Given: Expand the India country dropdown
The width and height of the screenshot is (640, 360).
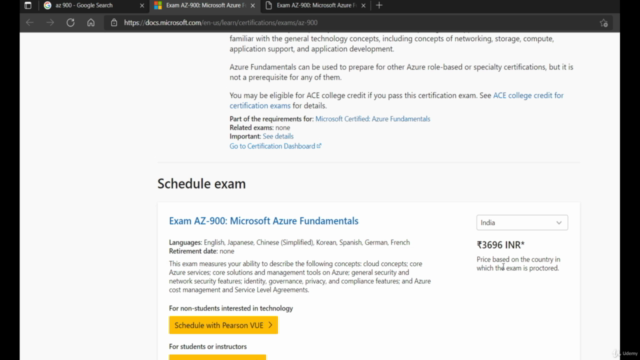Looking at the screenshot, I should [x=522, y=222].
